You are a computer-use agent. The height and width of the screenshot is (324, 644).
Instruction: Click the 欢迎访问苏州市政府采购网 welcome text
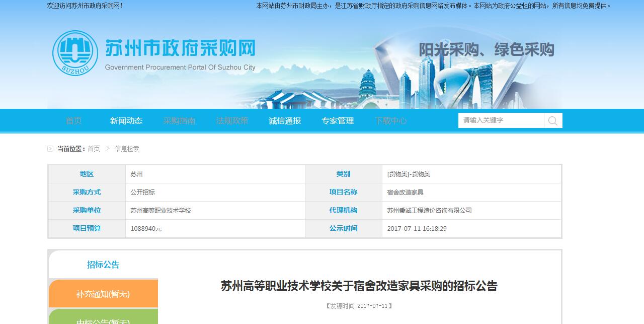click(x=85, y=6)
